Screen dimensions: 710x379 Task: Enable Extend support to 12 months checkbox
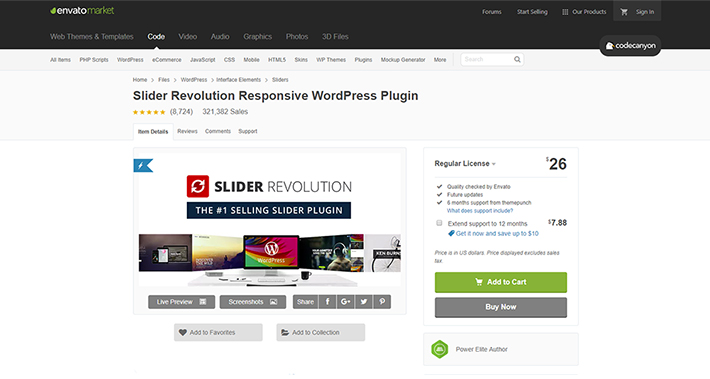coord(439,223)
